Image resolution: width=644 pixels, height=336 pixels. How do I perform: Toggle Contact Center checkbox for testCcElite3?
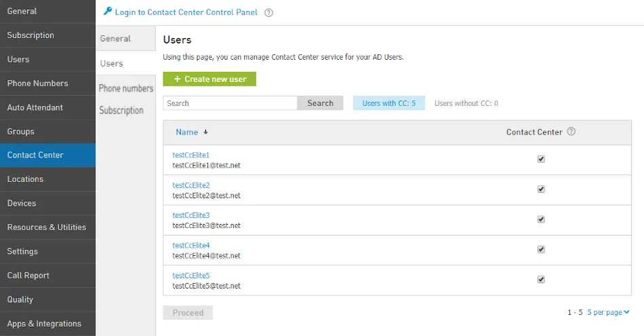tap(541, 219)
